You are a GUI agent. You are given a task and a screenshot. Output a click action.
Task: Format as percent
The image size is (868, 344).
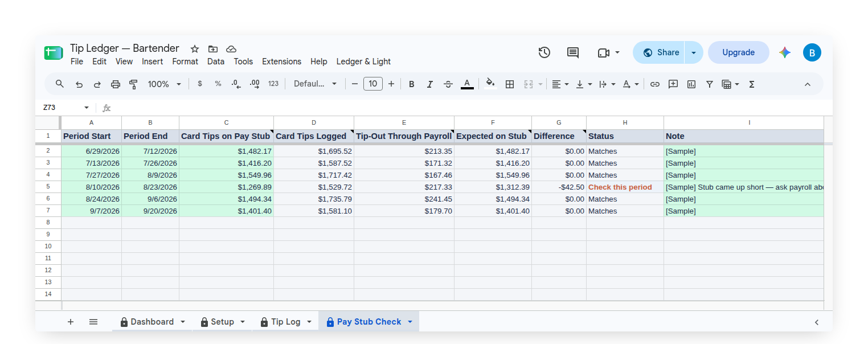[x=218, y=84]
